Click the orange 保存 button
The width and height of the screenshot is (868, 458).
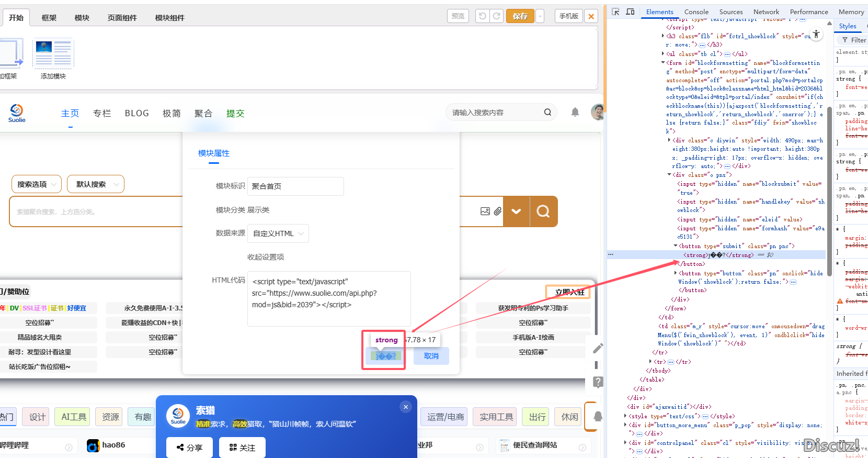point(520,16)
